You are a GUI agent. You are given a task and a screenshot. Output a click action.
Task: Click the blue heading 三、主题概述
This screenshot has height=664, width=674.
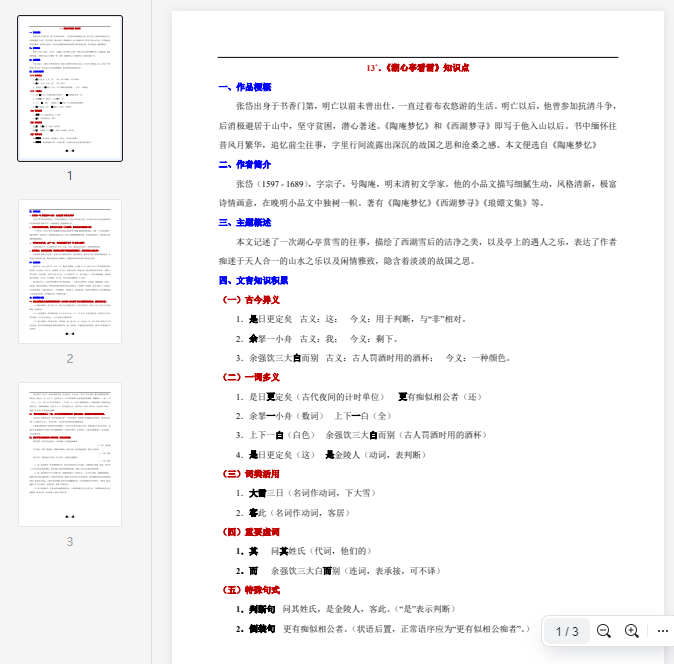pos(245,222)
